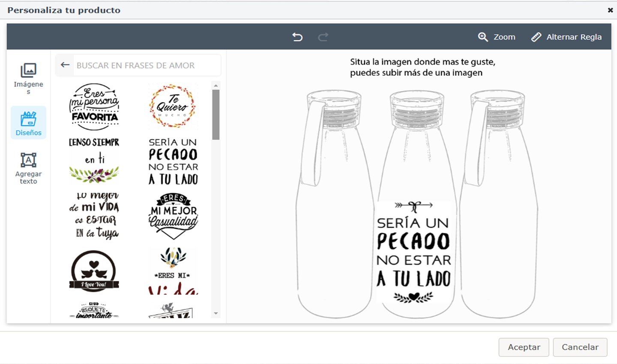Screen dimensions: 617x364
Task: Click the back arrow beside search field
Action: [x=64, y=65]
